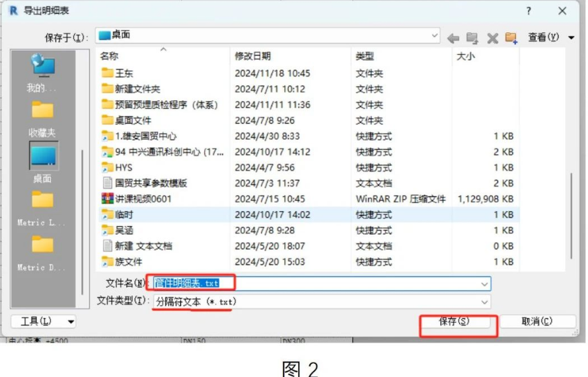The height and width of the screenshot is (377, 588).
Task: Click the WinRAR icon of 讲课视频0601
Action: pyautogui.click(x=108, y=198)
